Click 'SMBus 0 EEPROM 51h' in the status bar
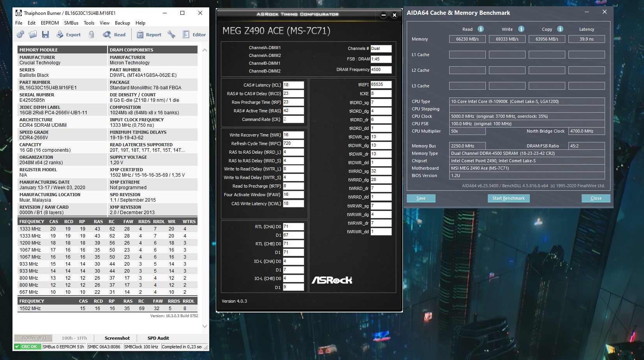The width and height of the screenshot is (644, 360). pyautogui.click(x=64, y=347)
